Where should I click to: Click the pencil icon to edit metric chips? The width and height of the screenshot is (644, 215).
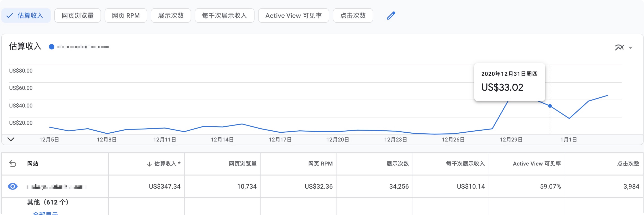[391, 16]
